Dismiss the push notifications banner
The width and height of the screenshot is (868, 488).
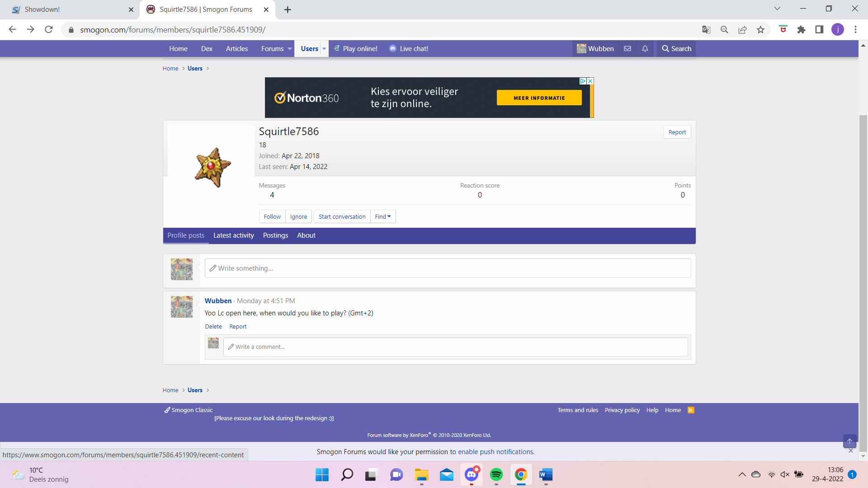[x=851, y=451]
